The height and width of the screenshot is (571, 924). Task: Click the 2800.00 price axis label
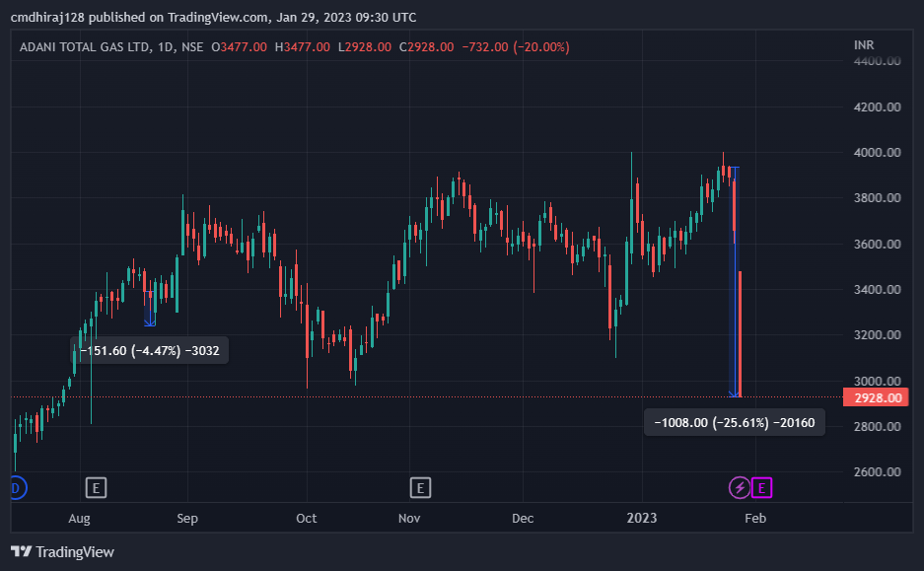click(877, 426)
